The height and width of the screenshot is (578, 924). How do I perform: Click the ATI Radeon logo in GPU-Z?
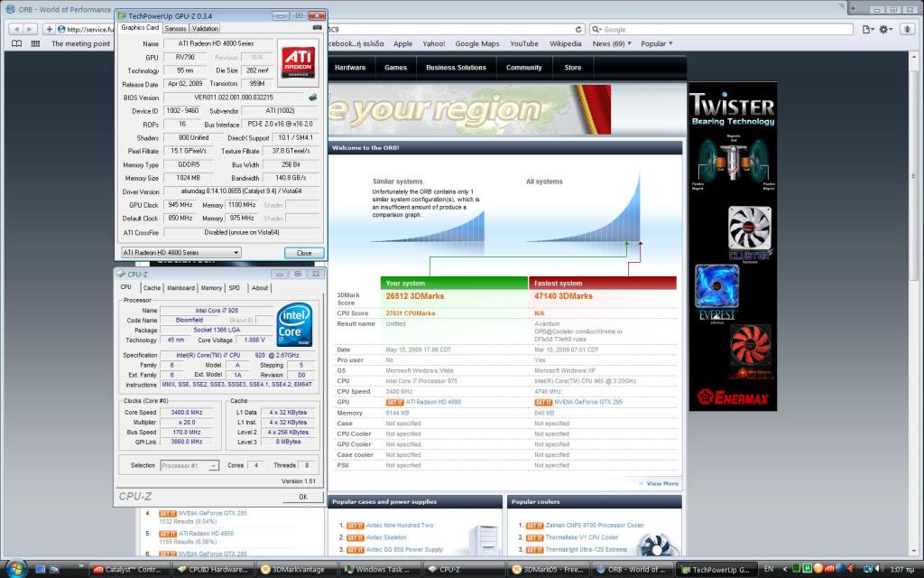(x=298, y=63)
